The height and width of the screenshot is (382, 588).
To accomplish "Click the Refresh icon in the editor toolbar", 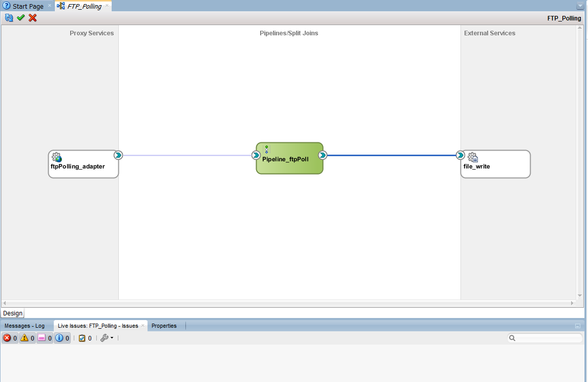I will [x=9, y=18].
